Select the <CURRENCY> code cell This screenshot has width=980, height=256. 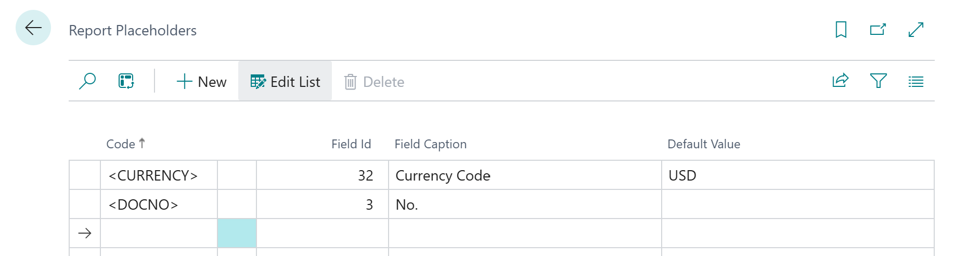coord(153,176)
